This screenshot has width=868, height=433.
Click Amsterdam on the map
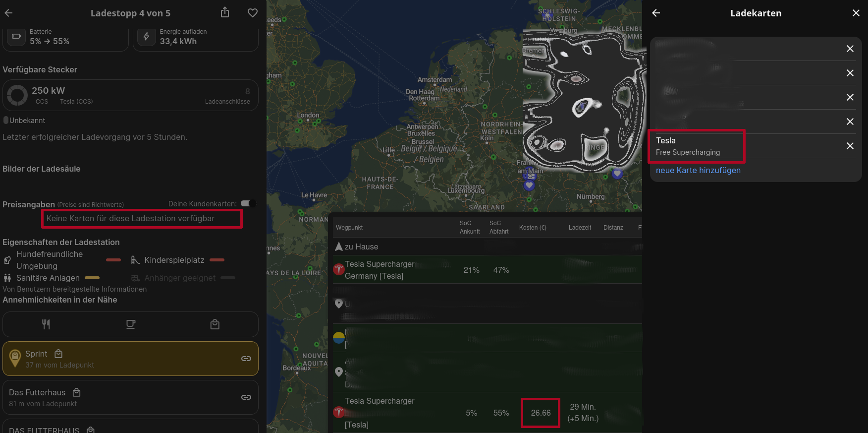pos(434,79)
